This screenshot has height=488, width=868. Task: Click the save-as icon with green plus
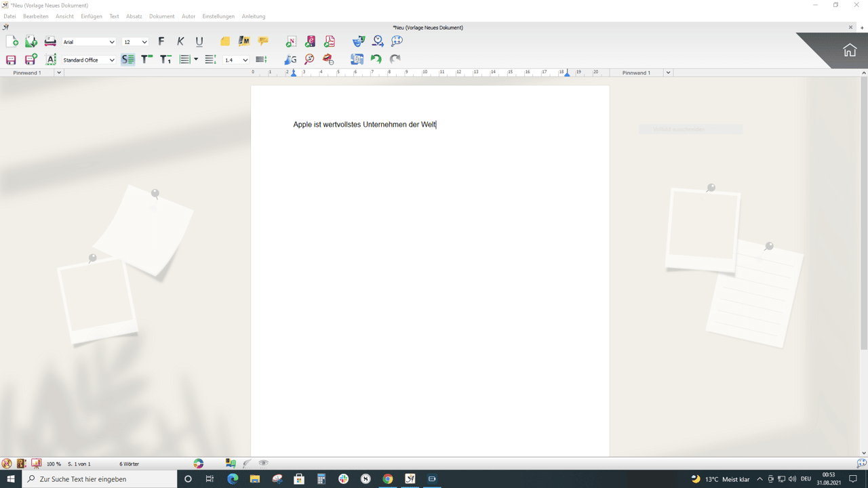click(x=31, y=60)
